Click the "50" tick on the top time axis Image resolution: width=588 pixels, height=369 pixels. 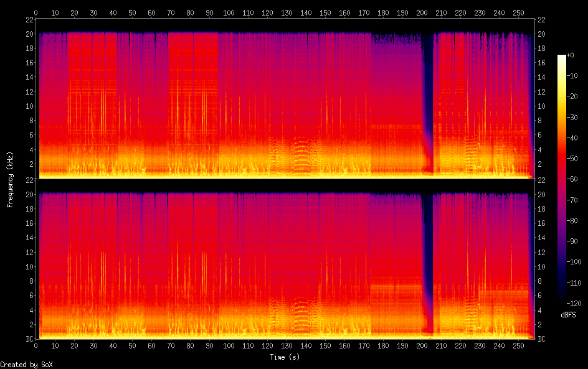click(x=132, y=12)
